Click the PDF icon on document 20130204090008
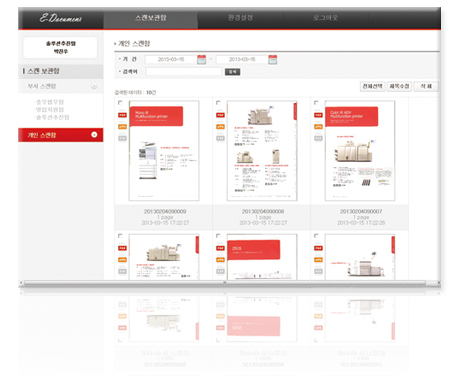 click(x=220, y=115)
